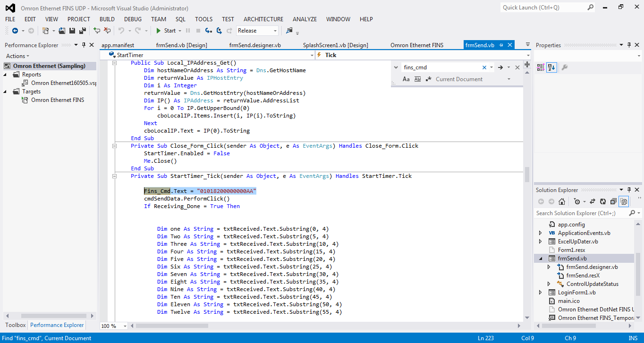Open the DEBUG menu
644x343 pixels.
133,19
